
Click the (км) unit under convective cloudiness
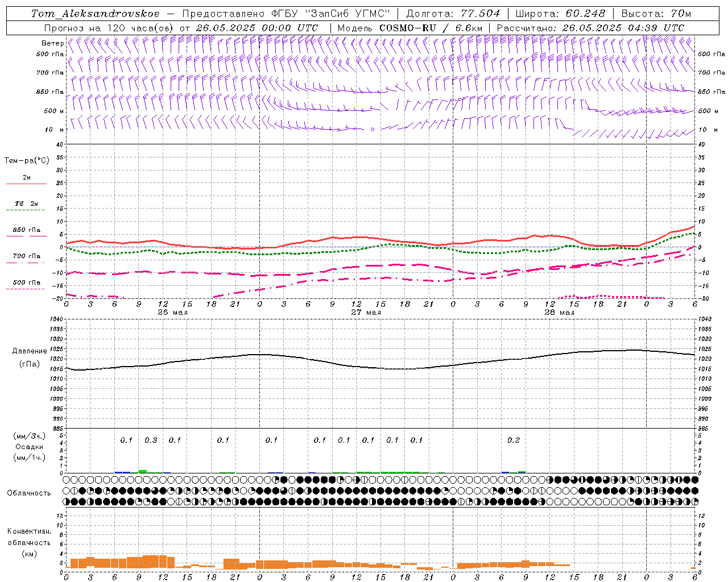tap(29, 554)
